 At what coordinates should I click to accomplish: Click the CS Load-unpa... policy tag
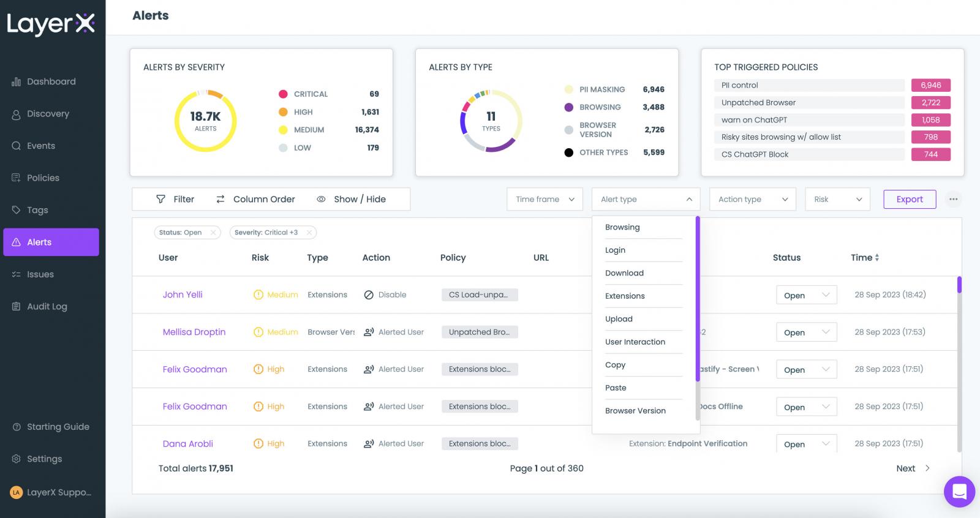[480, 295]
